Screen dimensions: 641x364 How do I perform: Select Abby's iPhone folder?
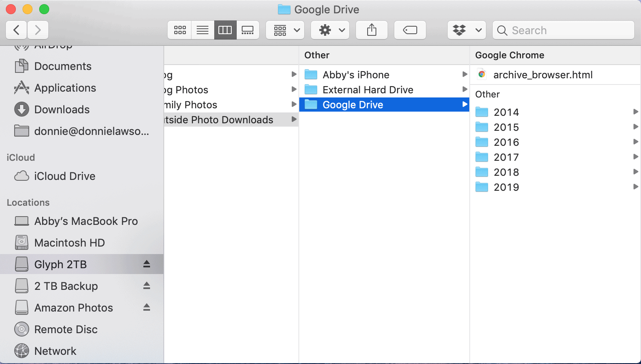(384, 75)
